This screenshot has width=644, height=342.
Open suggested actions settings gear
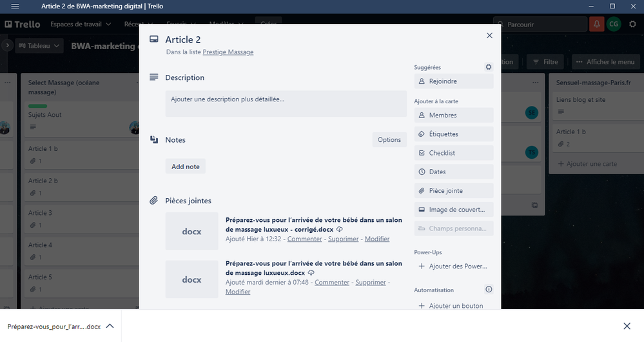(489, 66)
